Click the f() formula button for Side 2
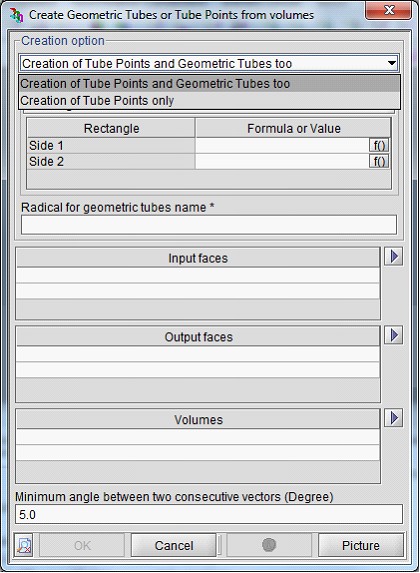The image size is (420, 573). tap(379, 162)
